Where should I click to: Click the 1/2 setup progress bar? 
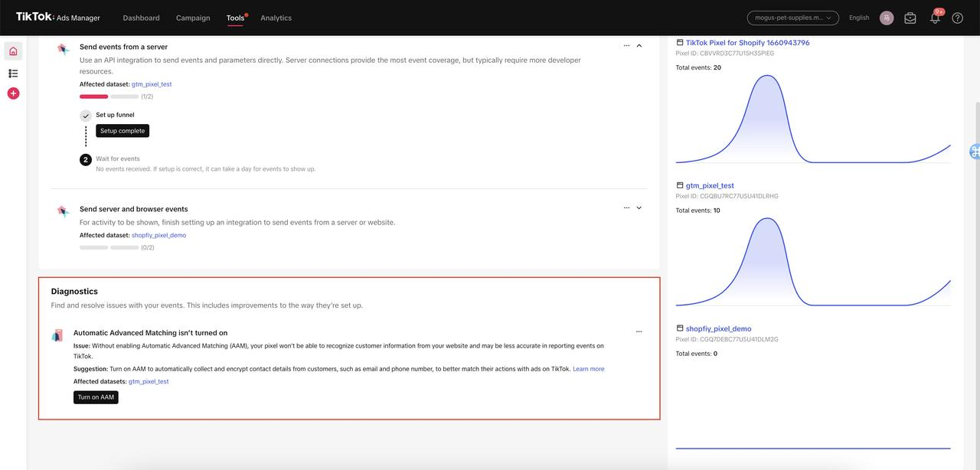coord(109,96)
